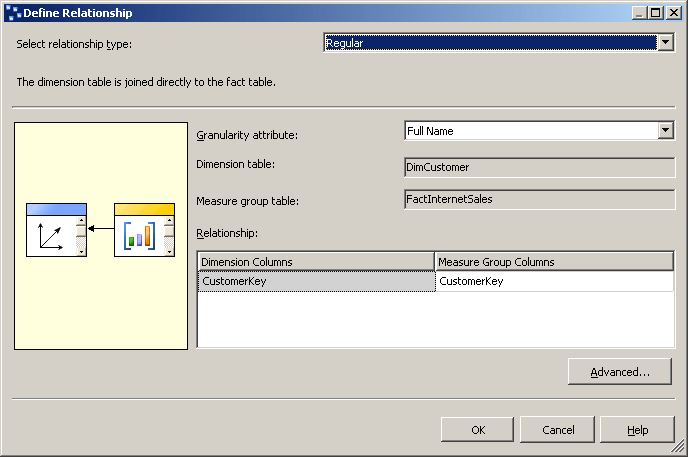Open the relationship type dropdown arrow
Screen dimensions: 688x457
(x=666, y=43)
